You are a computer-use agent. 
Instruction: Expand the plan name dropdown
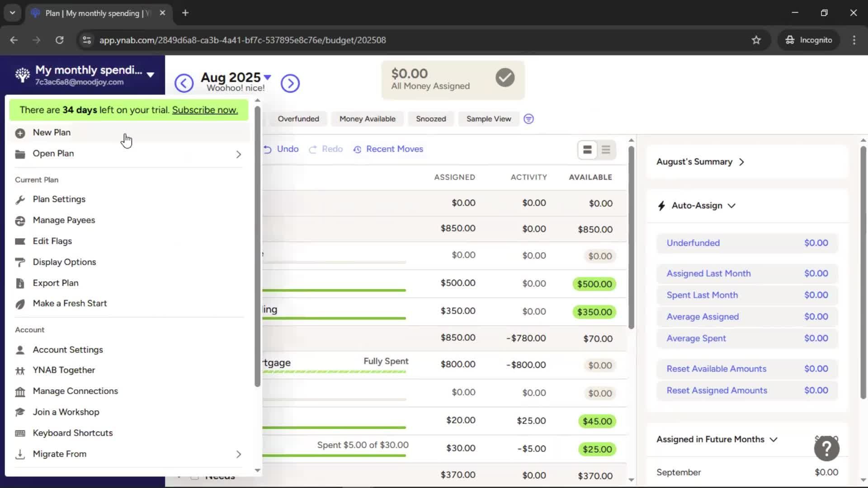click(151, 75)
